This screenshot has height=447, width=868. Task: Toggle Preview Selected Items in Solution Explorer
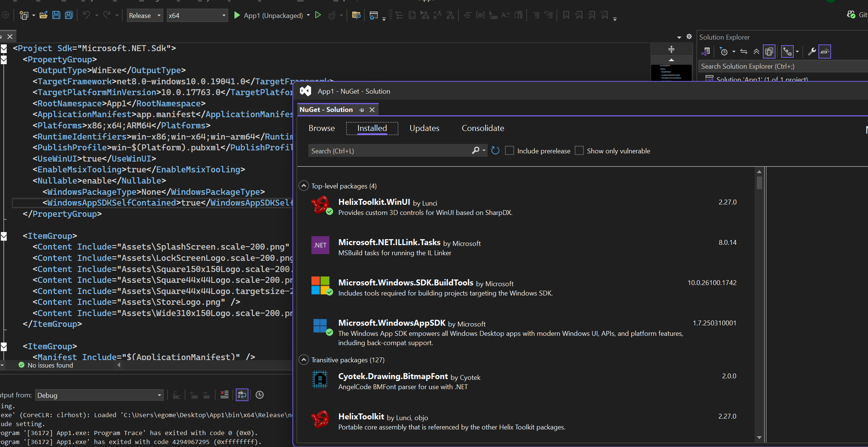[825, 51]
